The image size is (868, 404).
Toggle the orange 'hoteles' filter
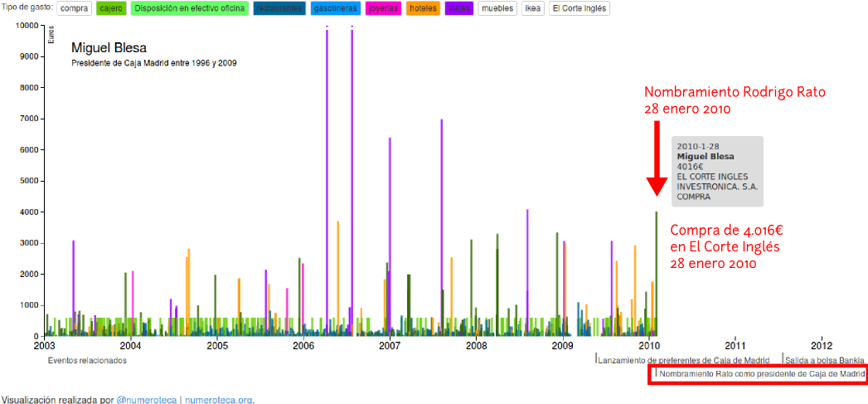tap(423, 8)
